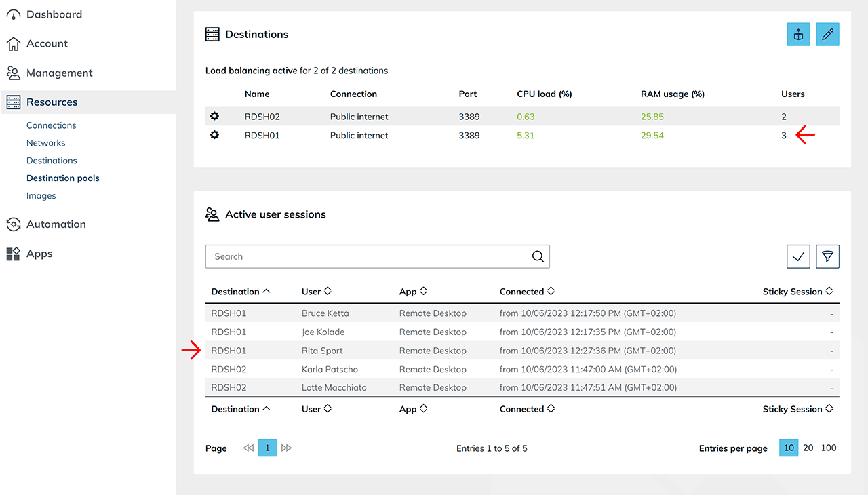This screenshot has width=868, height=495.
Task: Open the Dashboard menu item
Action: pyautogui.click(x=54, y=14)
